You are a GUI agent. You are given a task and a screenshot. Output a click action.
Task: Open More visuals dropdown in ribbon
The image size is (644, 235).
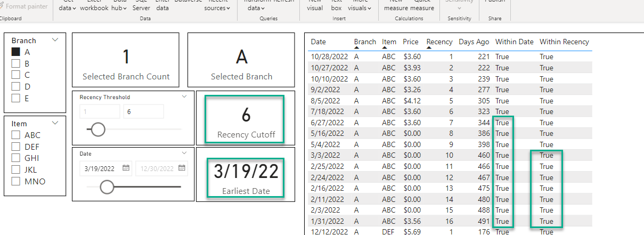coord(370,9)
